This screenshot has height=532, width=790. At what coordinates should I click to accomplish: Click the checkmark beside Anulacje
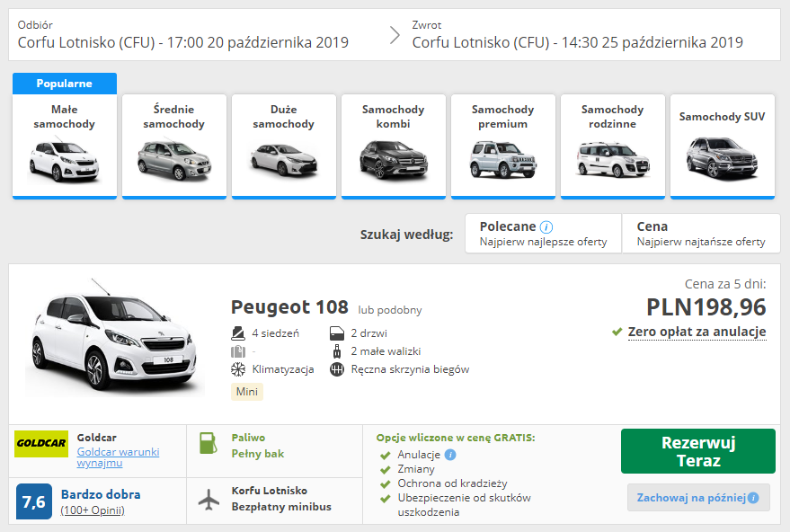pyautogui.click(x=386, y=456)
